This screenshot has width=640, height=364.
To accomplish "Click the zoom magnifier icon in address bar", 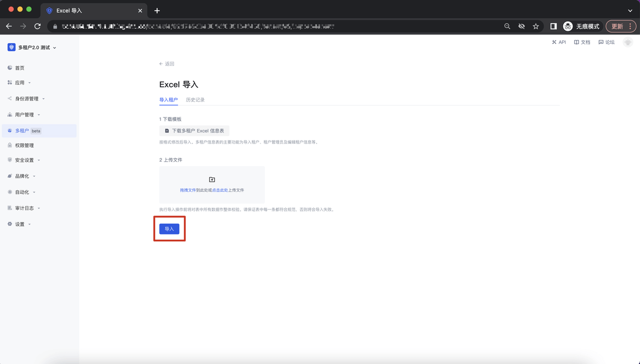I will point(507,26).
